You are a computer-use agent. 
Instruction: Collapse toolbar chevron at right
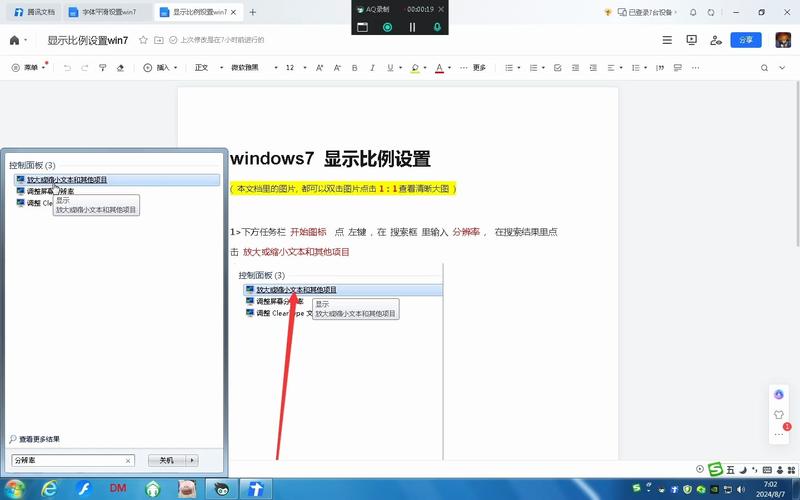pos(782,67)
